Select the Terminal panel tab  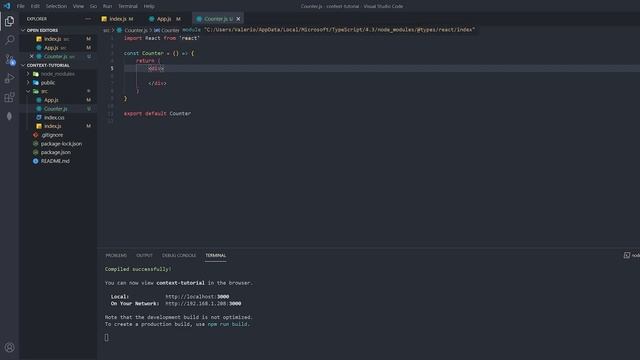click(x=216, y=256)
